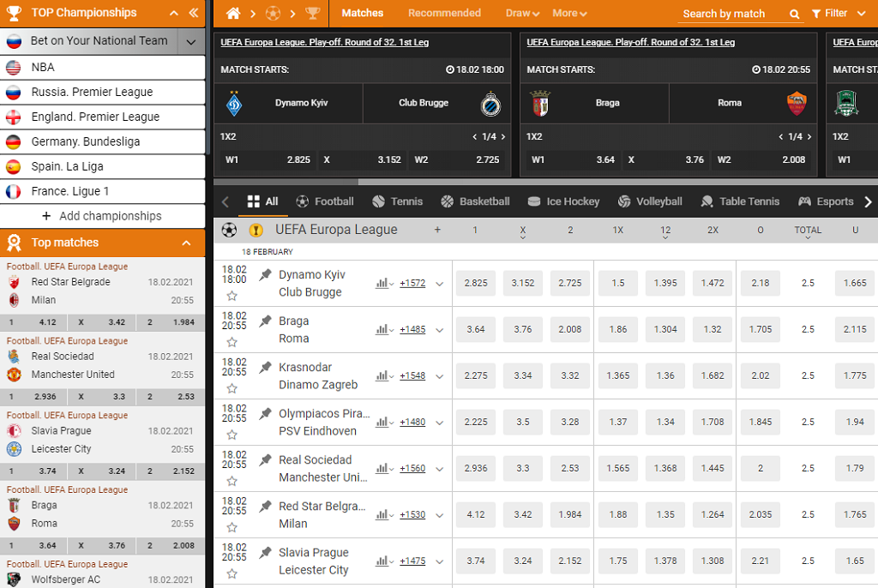Click the Roma crest in the featured card
Screen dimensions: 878x588
797,104
